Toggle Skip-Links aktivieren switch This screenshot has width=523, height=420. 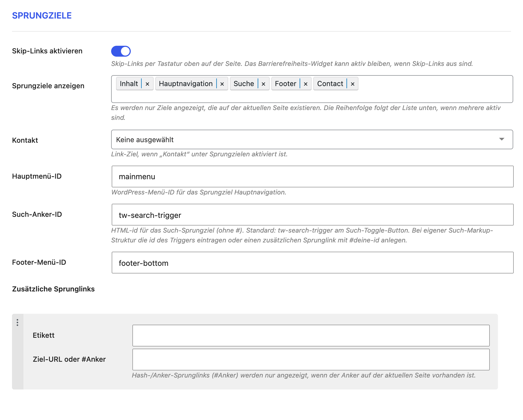121,51
